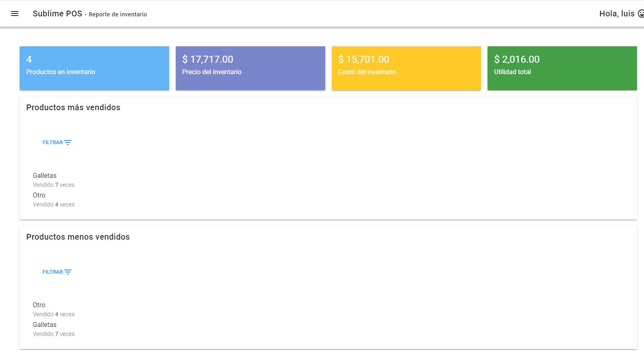Click the $ 17,717.00 inventory price amount

pyautogui.click(x=208, y=59)
